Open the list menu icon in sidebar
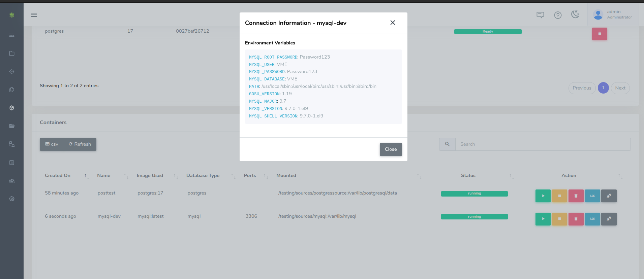Viewport: 644px width, 279px height. tap(12, 35)
